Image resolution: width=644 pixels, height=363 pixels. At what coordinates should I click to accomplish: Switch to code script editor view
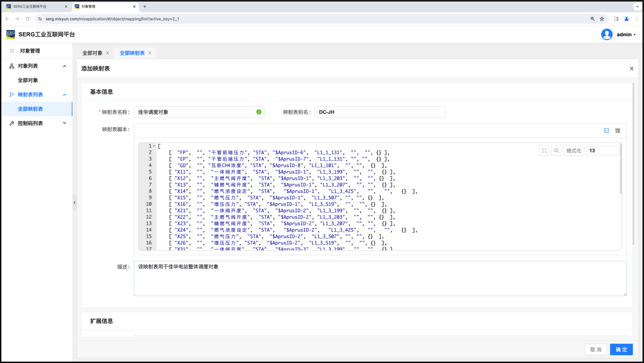coord(606,131)
